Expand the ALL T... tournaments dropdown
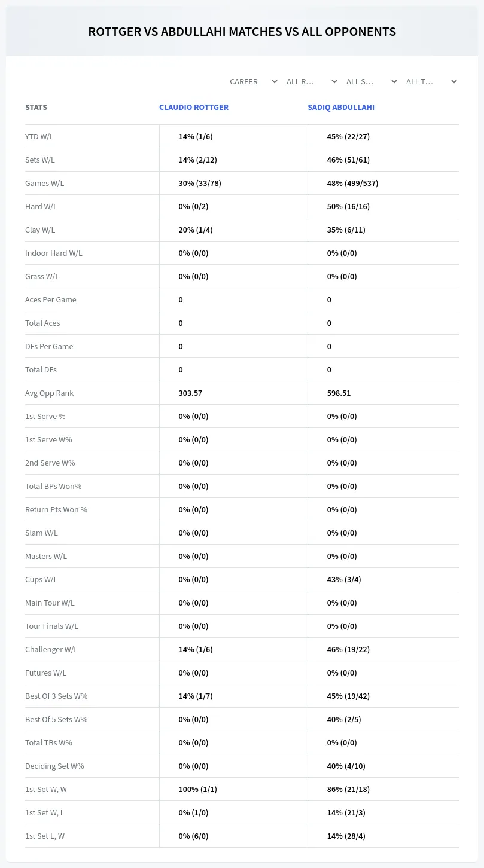Screen dimensions: 484x868 [x=432, y=81]
